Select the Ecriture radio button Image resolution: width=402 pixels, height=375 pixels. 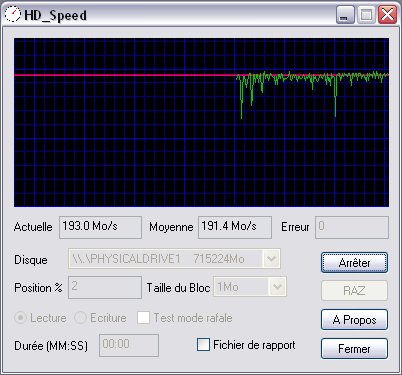[80, 318]
